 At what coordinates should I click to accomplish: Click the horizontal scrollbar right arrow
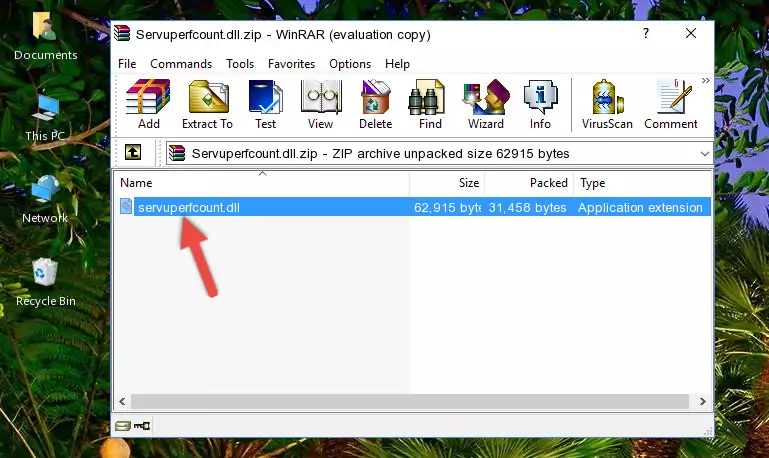coord(702,402)
